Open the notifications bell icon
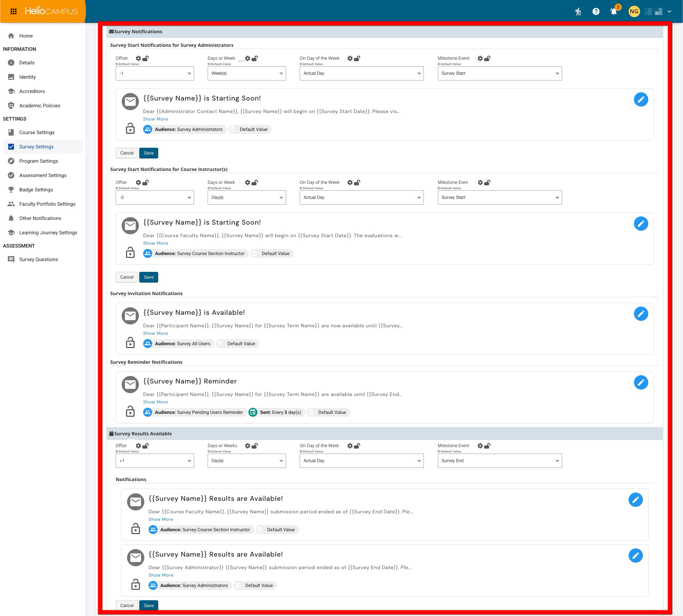Viewport: 683px width, 616px height. [x=614, y=11]
